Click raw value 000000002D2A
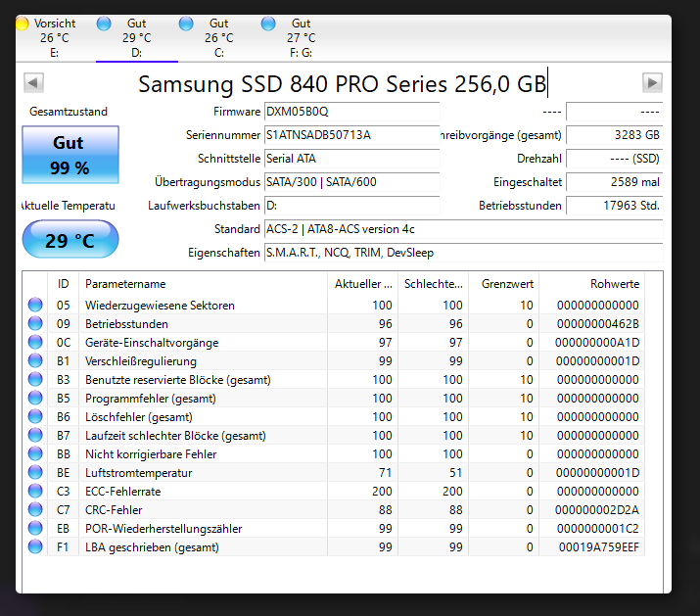 pos(597,510)
